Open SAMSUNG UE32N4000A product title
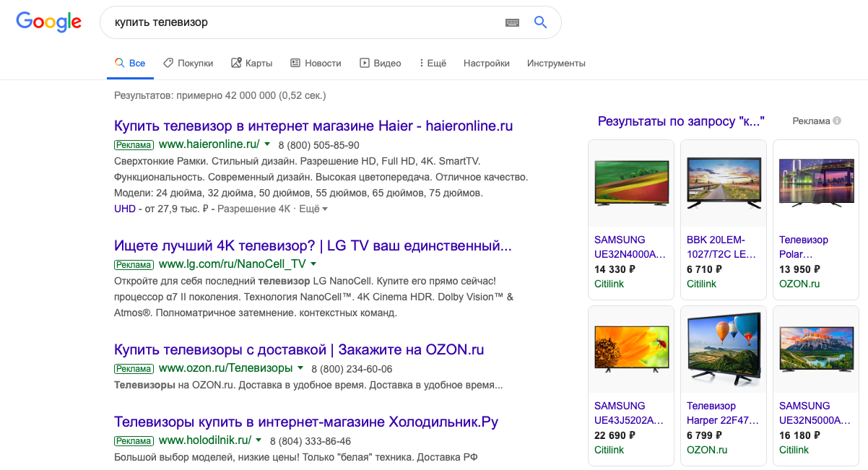 coord(630,247)
